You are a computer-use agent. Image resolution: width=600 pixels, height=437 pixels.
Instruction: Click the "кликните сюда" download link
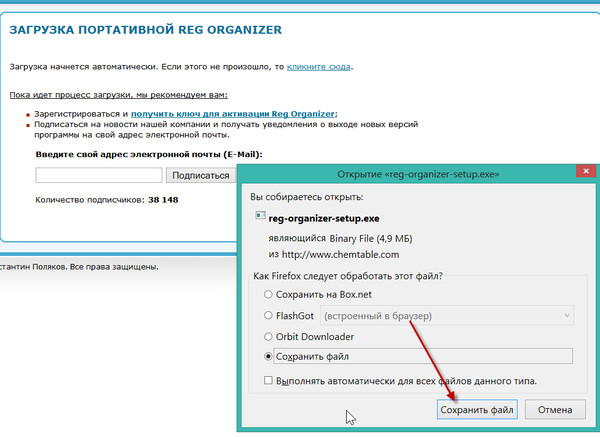point(318,67)
